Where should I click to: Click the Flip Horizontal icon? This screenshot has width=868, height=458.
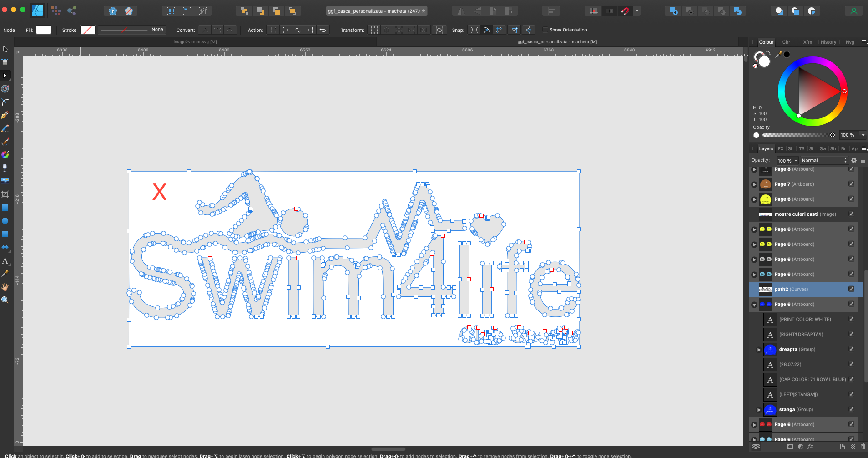[x=460, y=11]
